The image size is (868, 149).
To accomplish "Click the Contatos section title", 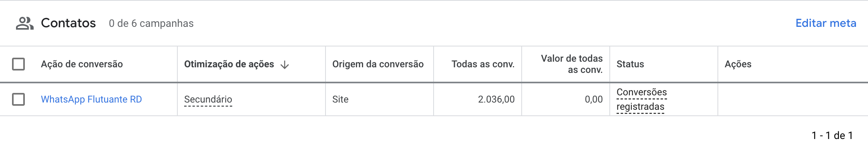I will click(x=68, y=23).
